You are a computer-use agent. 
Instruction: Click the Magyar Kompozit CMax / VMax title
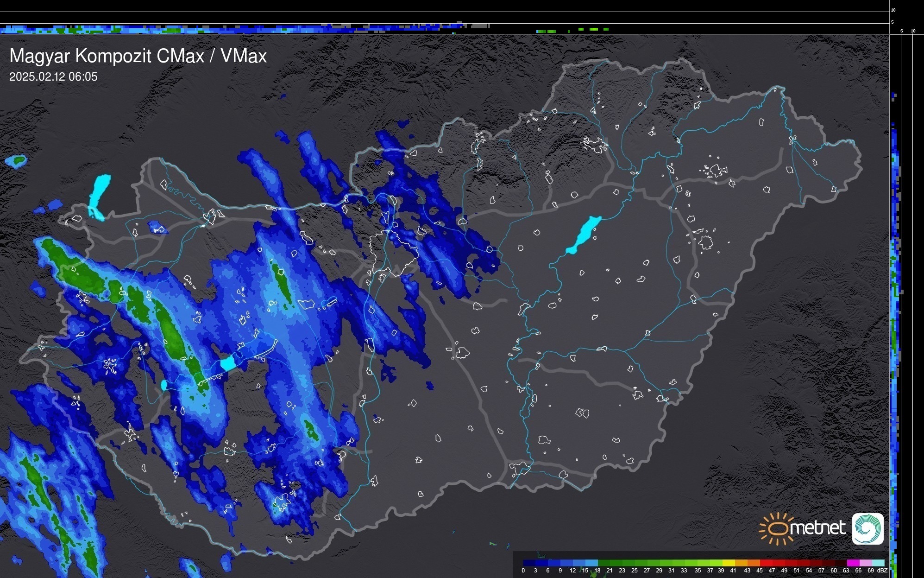[x=138, y=56]
